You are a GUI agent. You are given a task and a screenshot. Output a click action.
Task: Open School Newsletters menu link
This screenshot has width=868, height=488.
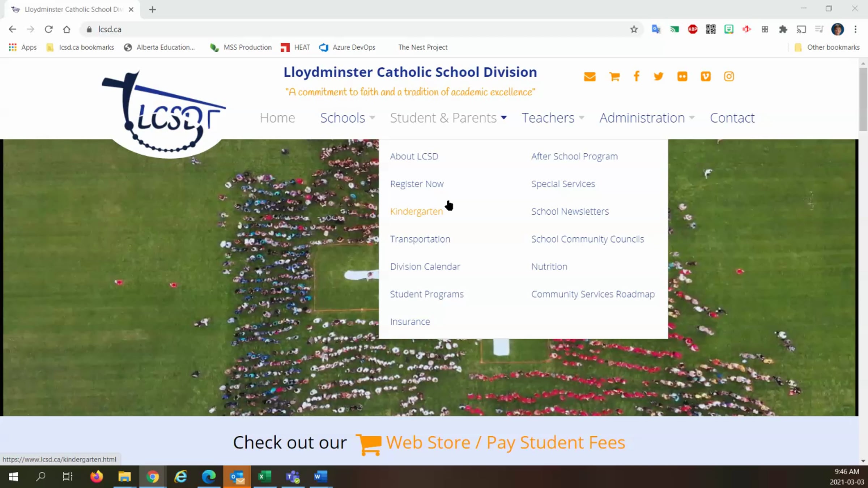coord(570,211)
